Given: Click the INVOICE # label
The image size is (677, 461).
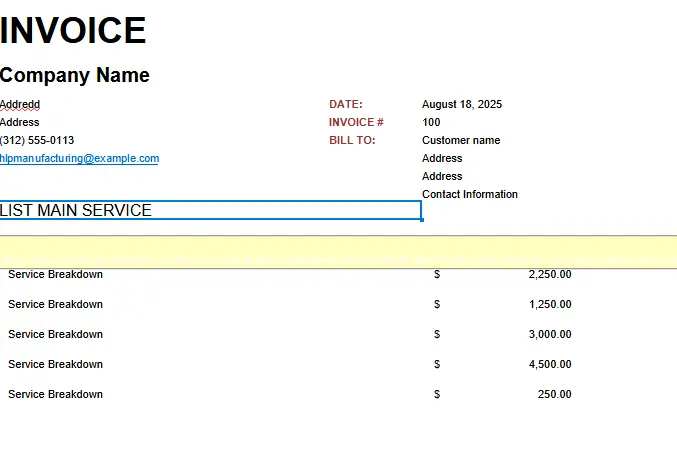Looking at the screenshot, I should 356,122.
